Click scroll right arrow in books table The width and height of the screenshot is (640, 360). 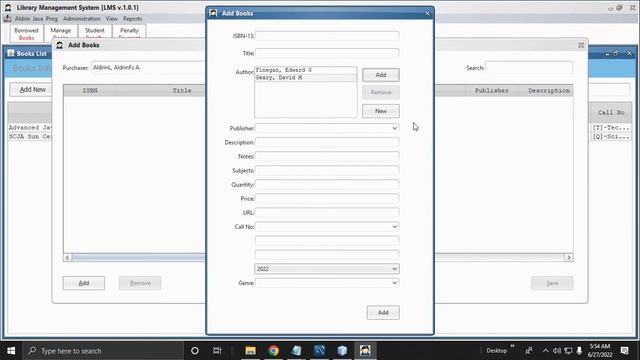(569, 258)
